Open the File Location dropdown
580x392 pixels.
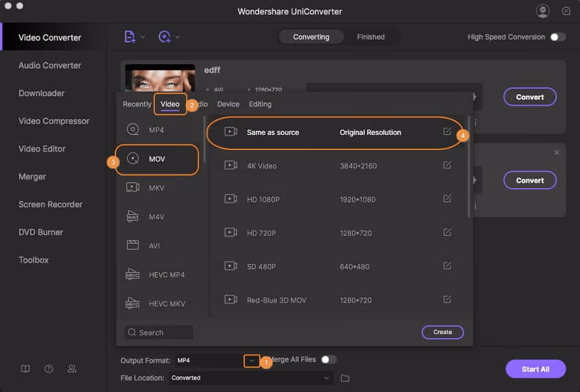pyautogui.click(x=326, y=378)
